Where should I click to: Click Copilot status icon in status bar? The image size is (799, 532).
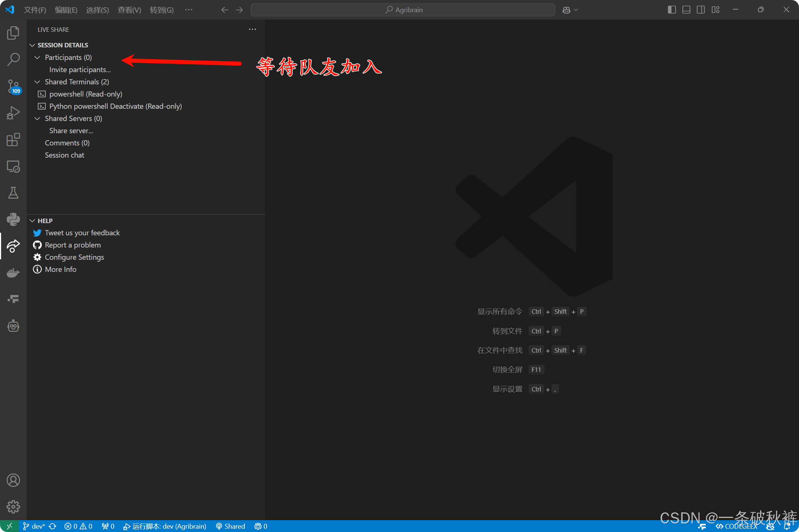pyautogui.click(x=771, y=526)
